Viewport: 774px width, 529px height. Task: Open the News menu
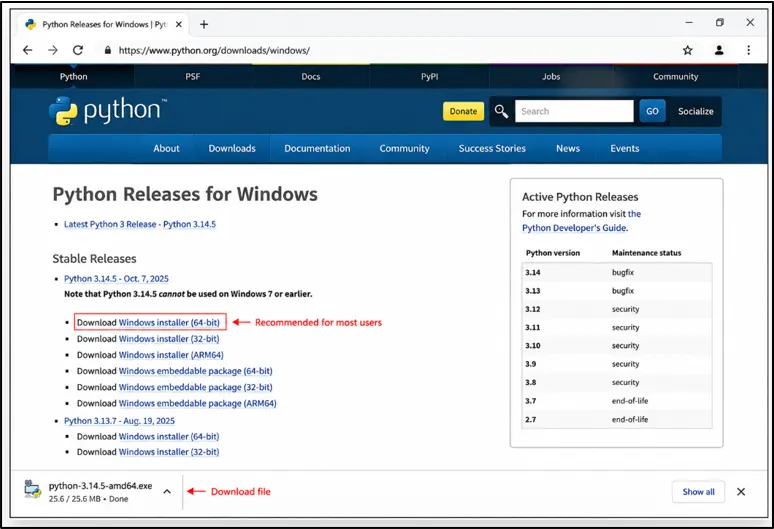coord(568,149)
